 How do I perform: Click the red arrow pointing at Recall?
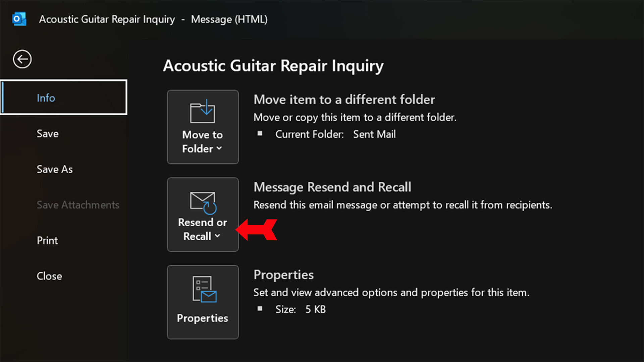(x=257, y=230)
